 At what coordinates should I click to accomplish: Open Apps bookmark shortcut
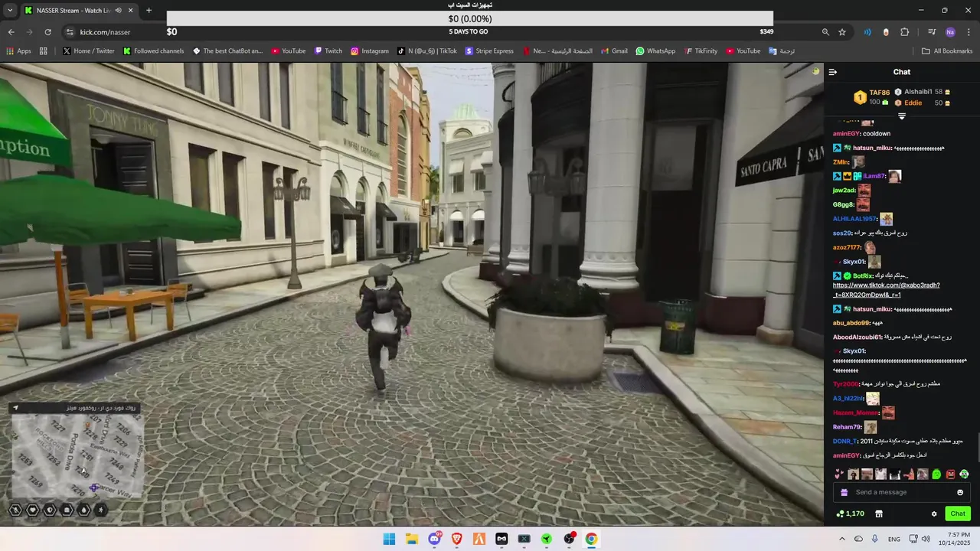[x=18, y=51]
